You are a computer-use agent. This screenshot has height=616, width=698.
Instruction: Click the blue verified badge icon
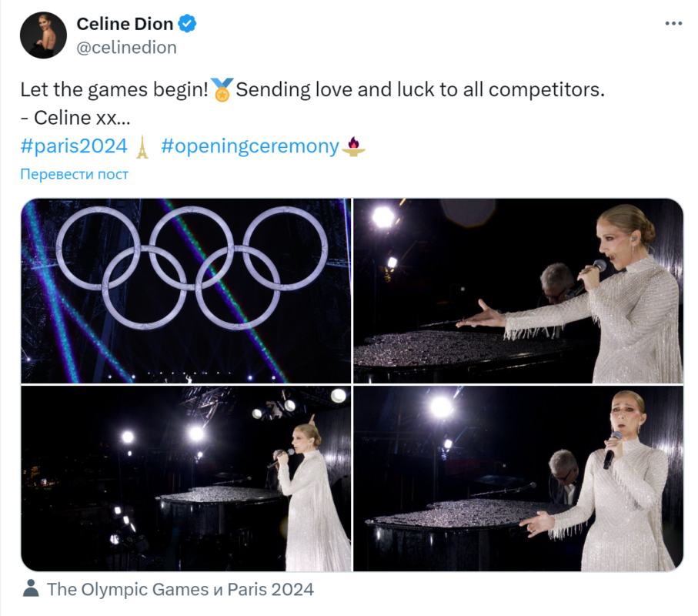[x=188, y=24]
